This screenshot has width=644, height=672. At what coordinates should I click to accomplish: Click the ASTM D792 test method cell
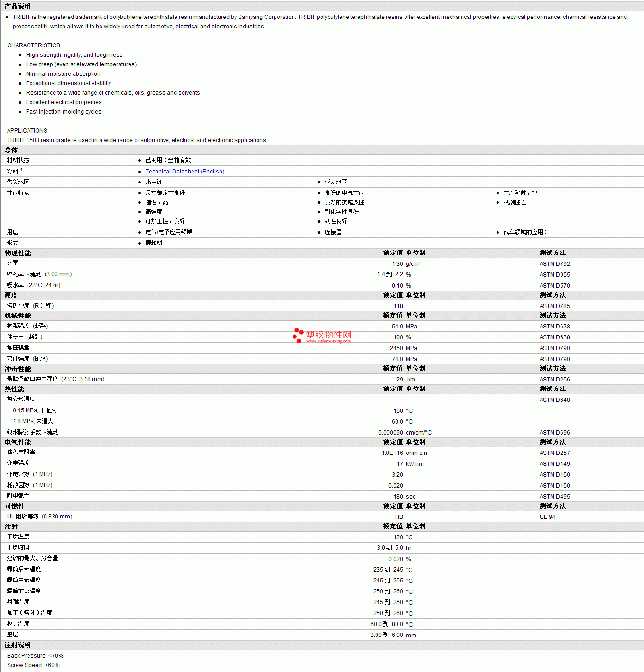pos(554,264)
